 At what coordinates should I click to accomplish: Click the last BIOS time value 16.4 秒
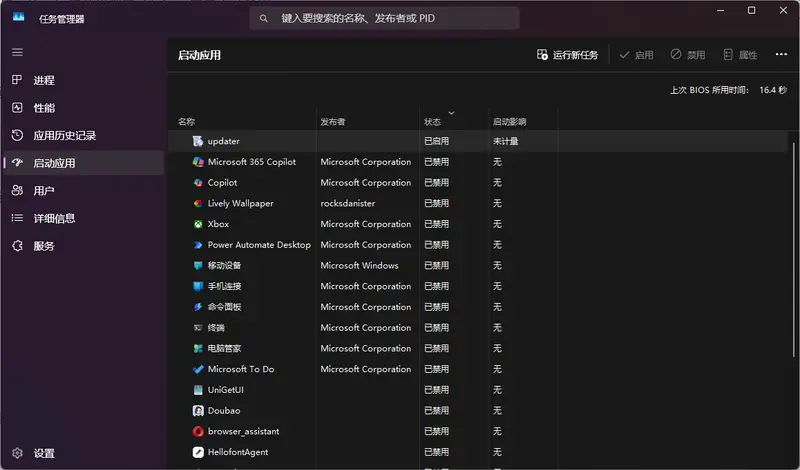point(773,90)
